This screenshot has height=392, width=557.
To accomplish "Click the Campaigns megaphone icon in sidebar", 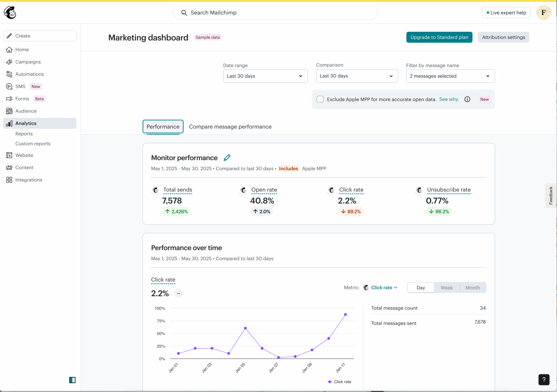I will [9, 62].
